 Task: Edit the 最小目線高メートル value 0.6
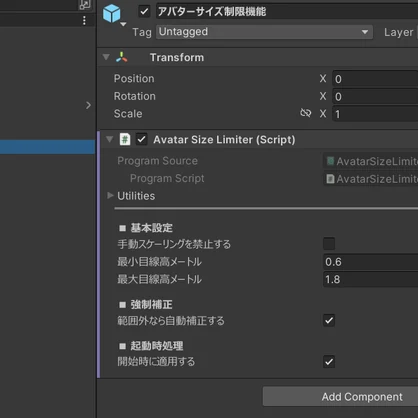click(x=371, y=262)
